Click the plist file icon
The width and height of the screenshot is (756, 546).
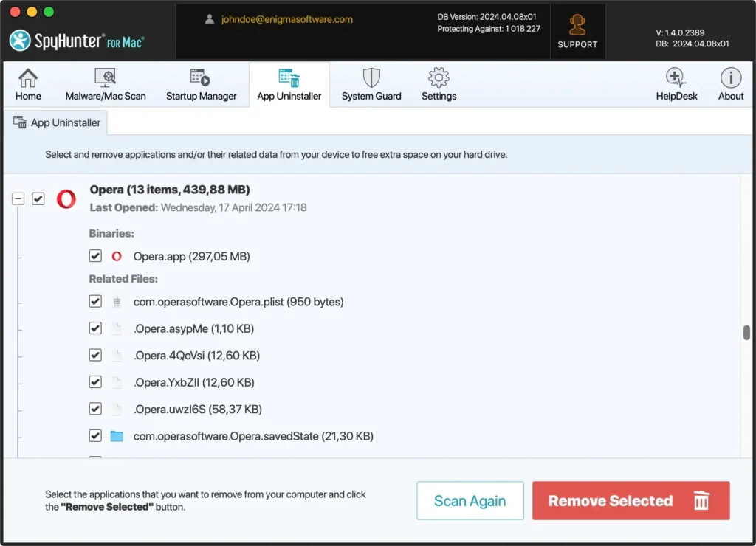[117, 302]
